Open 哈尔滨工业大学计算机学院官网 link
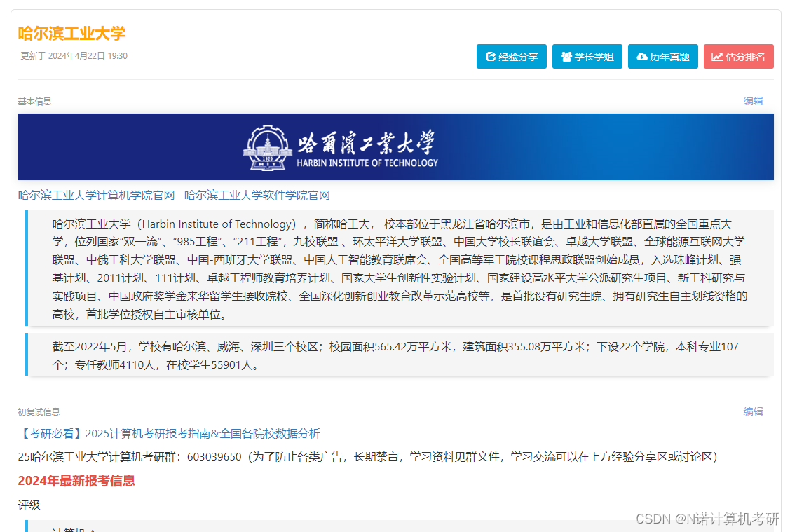This screenshot has width=790, height=532. [96, 196]
